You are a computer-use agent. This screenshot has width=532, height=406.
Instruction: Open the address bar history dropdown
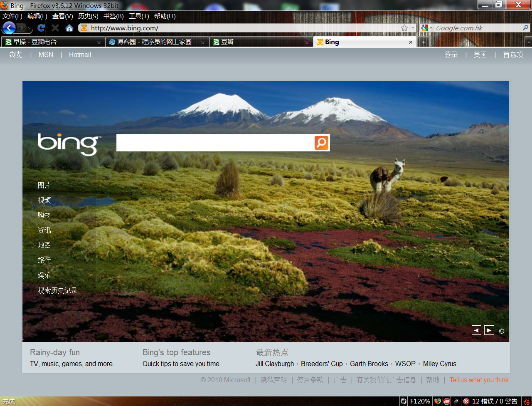click(x=413, y=28)
